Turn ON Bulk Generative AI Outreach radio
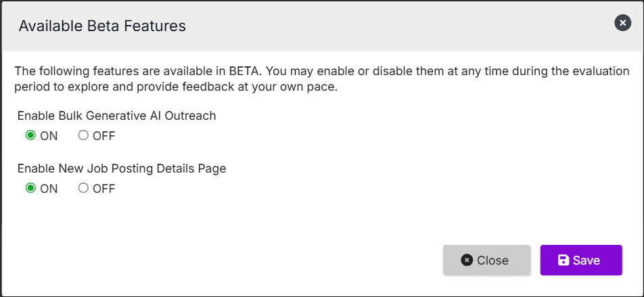 tap(30, 135)
